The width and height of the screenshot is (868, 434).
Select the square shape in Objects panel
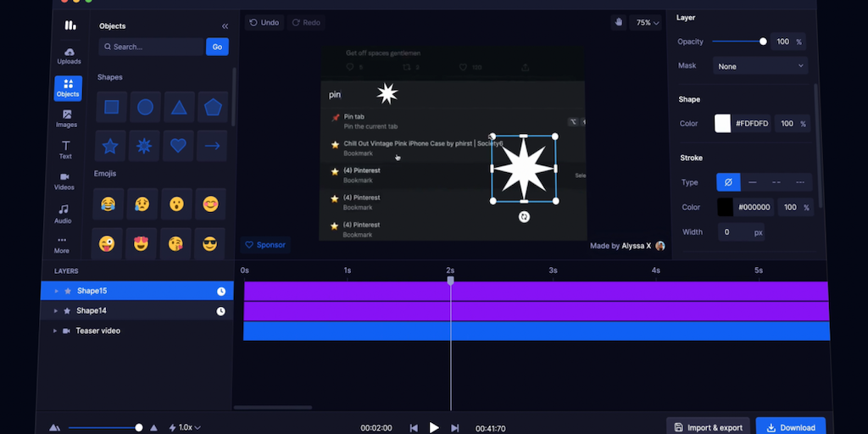click(111, 108)
